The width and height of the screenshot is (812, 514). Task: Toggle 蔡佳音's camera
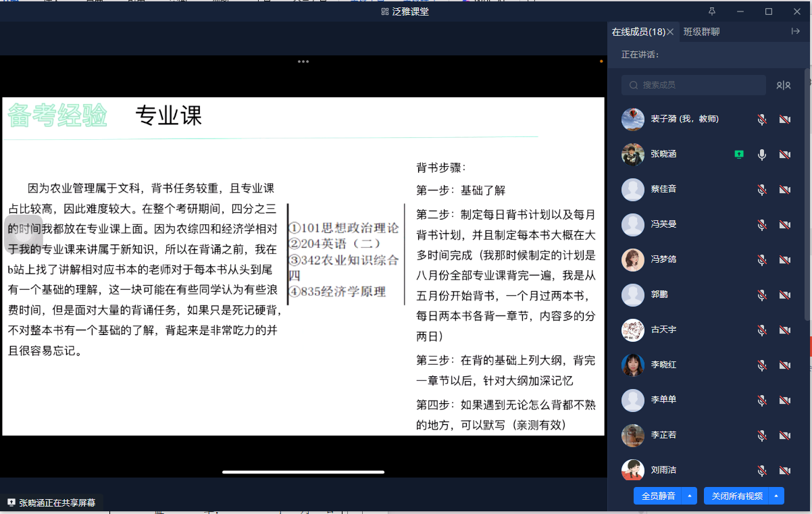[784, 190]
